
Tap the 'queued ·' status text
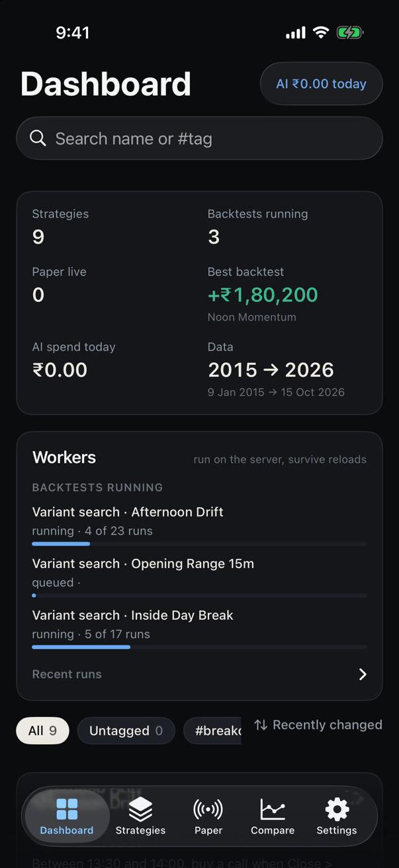[56, 583]
